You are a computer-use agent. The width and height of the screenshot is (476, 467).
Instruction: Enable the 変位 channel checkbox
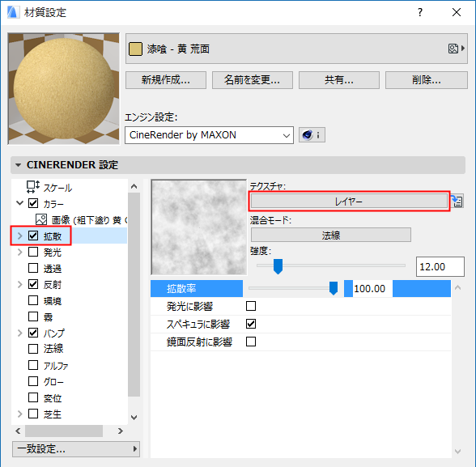pyautogui.click(x=33, y=397)
